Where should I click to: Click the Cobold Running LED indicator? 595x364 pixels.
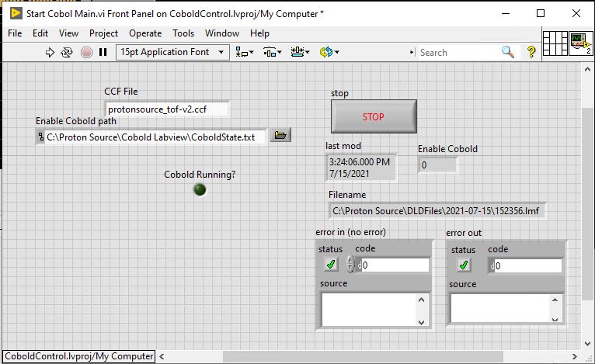pos(200,189)
